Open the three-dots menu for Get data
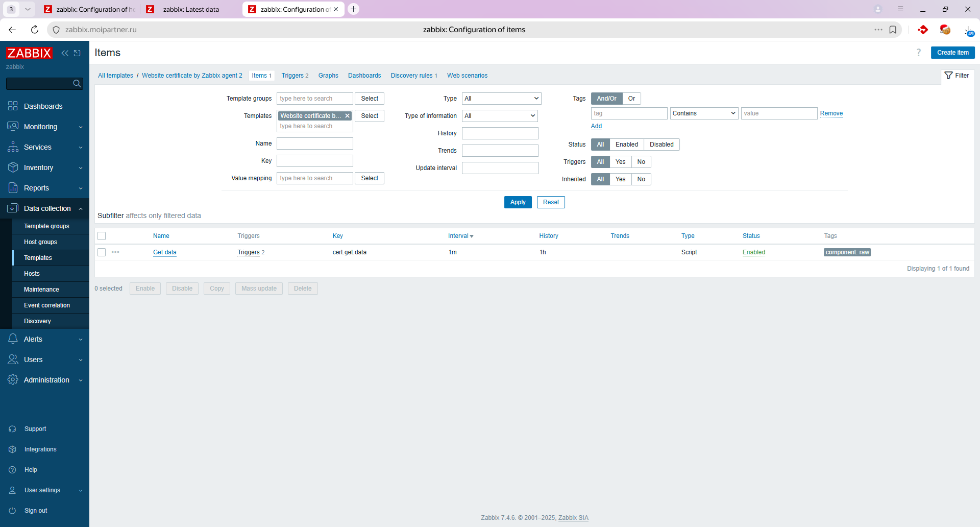 (115, 252)
